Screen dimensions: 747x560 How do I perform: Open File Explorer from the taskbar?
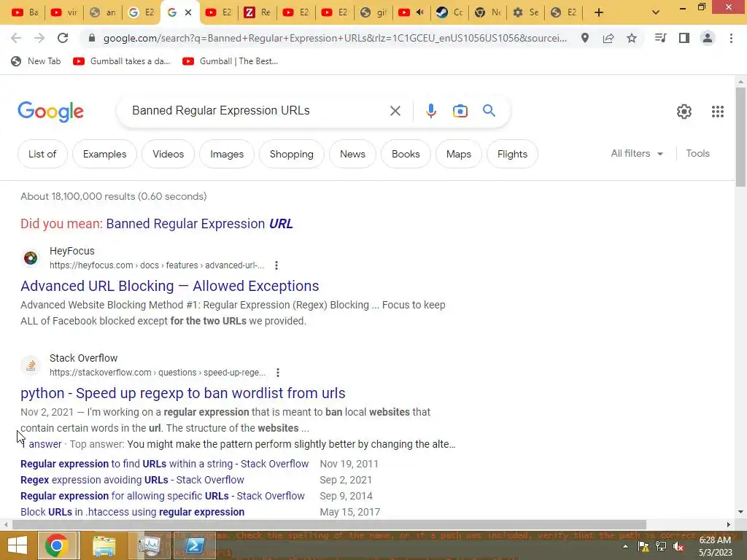click(104, 545)
